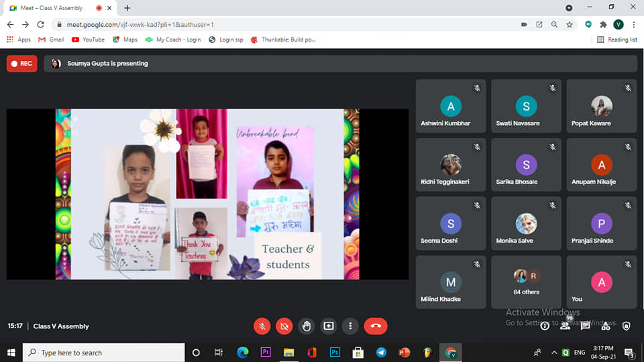Open meeting details info icon
Image resolution: width=644 pixels, height=362 pixels.
pyautogui.click(x=545, y=326)
